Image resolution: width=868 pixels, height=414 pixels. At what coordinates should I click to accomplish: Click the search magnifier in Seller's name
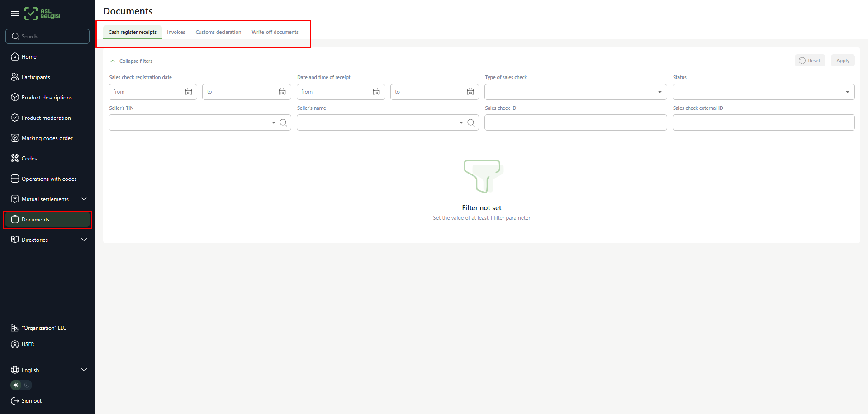(471, 122)
